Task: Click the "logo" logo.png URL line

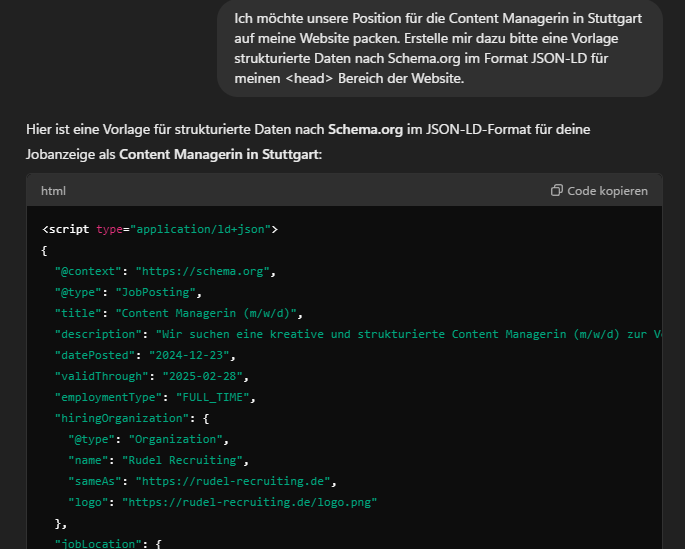Action: coord(222,502)
